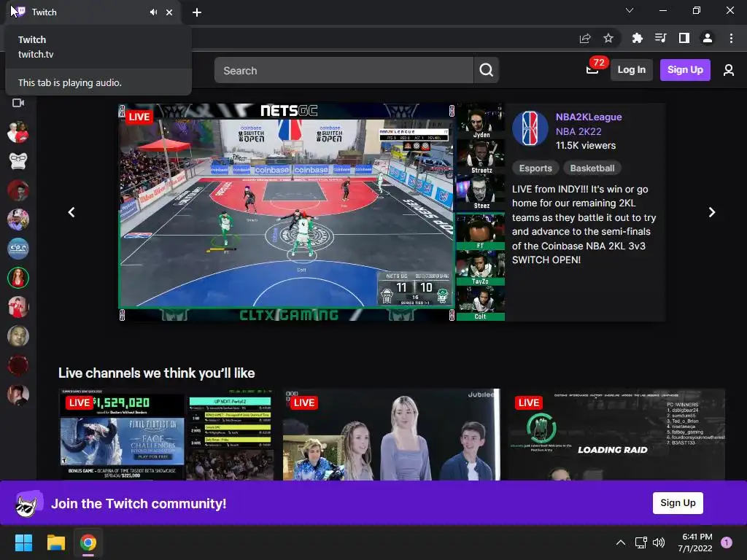Open the gorilla-with-glasses channel avatar in sidebar

[x=18, y=161]
